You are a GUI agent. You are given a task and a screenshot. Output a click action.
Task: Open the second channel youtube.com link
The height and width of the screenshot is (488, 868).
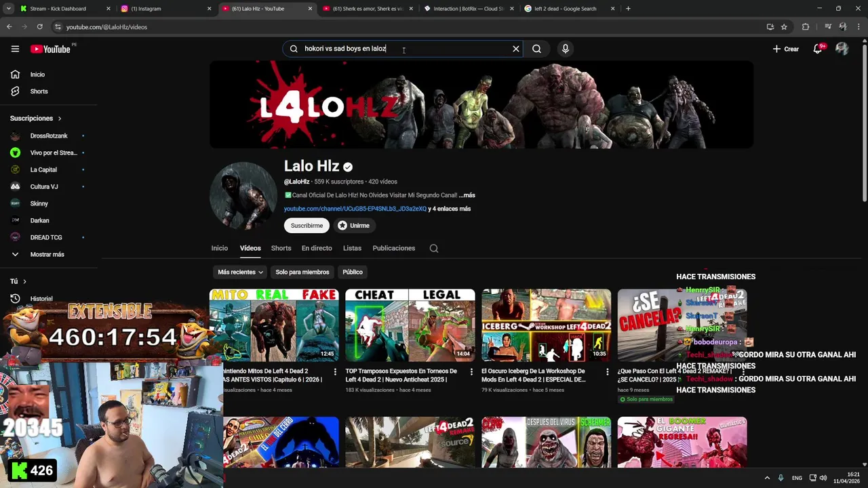pos(355,209)
